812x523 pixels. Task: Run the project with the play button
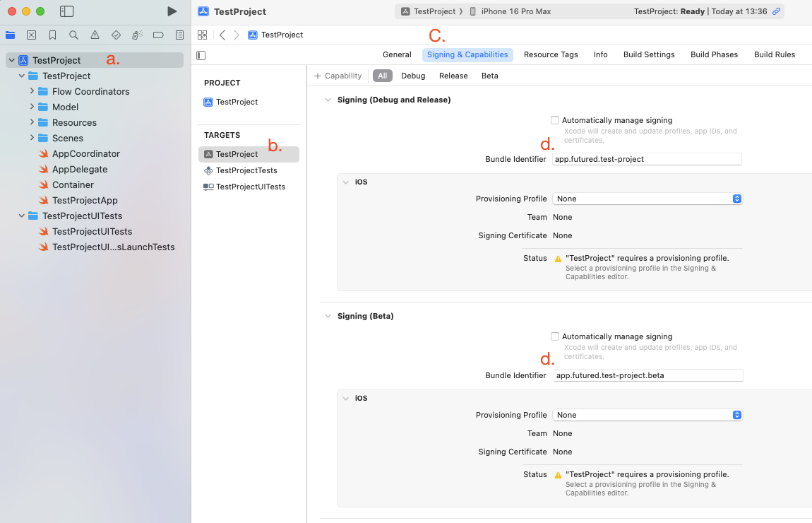click(x=172, y=11)
